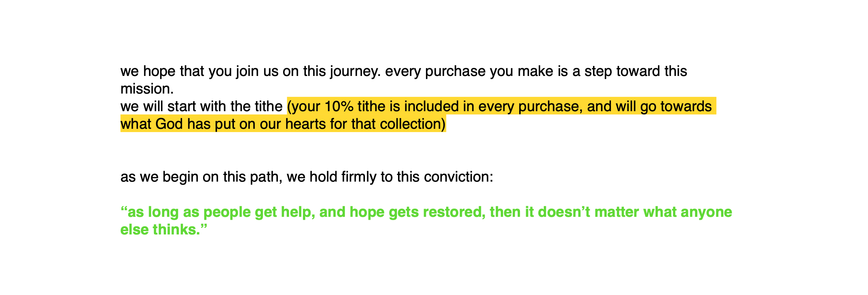The height and width of the screenshot is (295, 868).
Task: Click the word "God" in highlighted text
Action: click(x=169, y=124)
